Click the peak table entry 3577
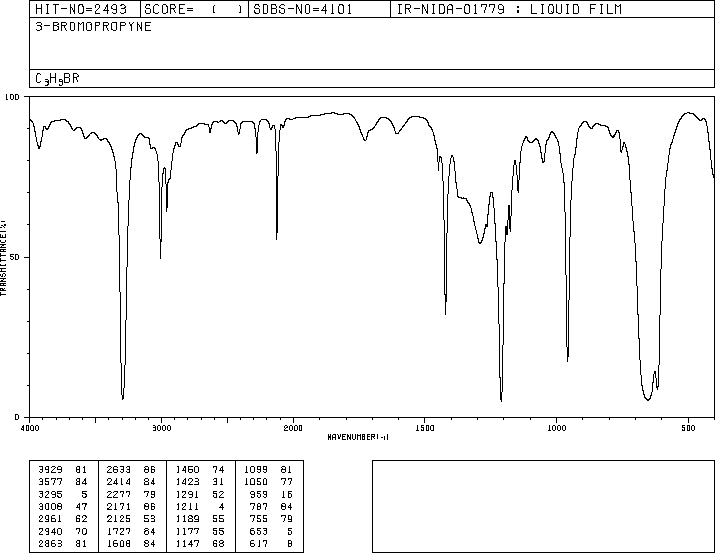The image size is (715, 553). point(50,482)
